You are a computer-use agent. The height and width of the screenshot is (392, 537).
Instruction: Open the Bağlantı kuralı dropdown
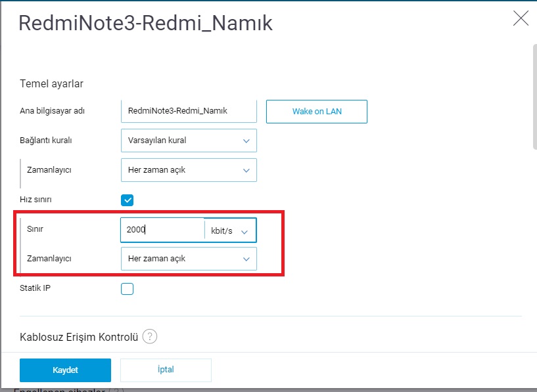(189, 141)
